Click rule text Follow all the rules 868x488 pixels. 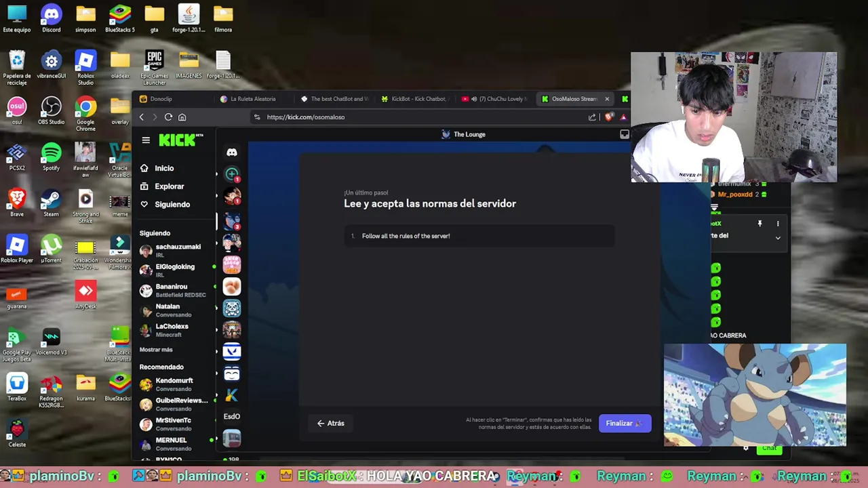406,236
